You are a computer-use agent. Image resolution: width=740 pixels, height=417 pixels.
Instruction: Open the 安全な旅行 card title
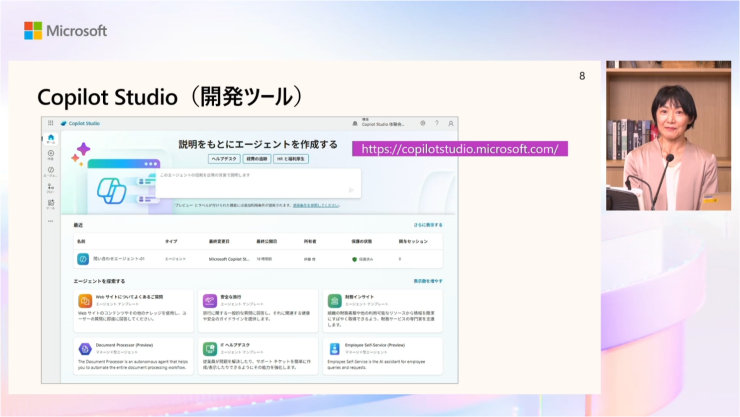231,297
